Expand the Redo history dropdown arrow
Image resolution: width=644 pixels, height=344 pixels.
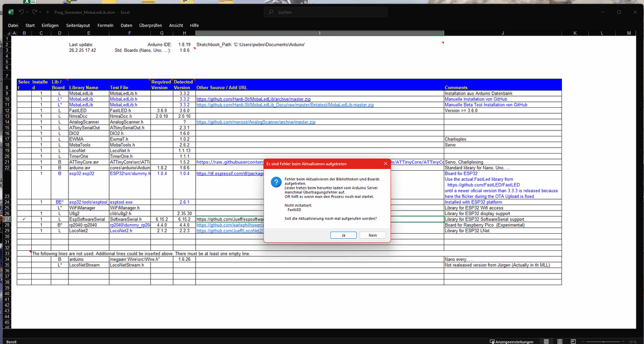[41, 12]
